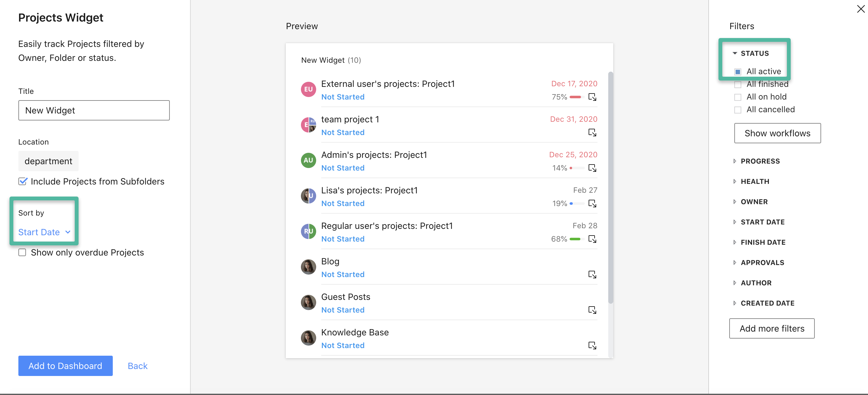Click Knowledge Base open-in-view icon
868x395 pixels.
592,346
